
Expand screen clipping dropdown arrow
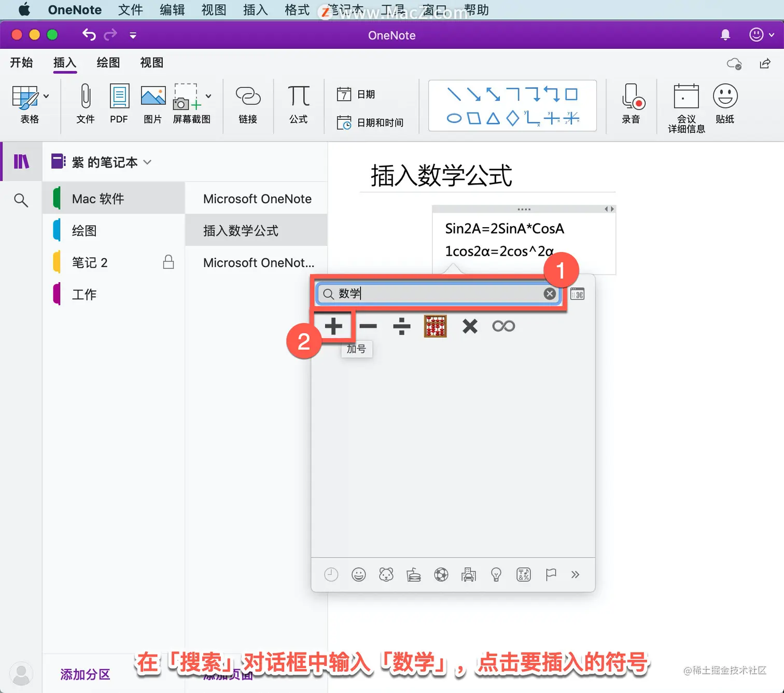(208, 96)
